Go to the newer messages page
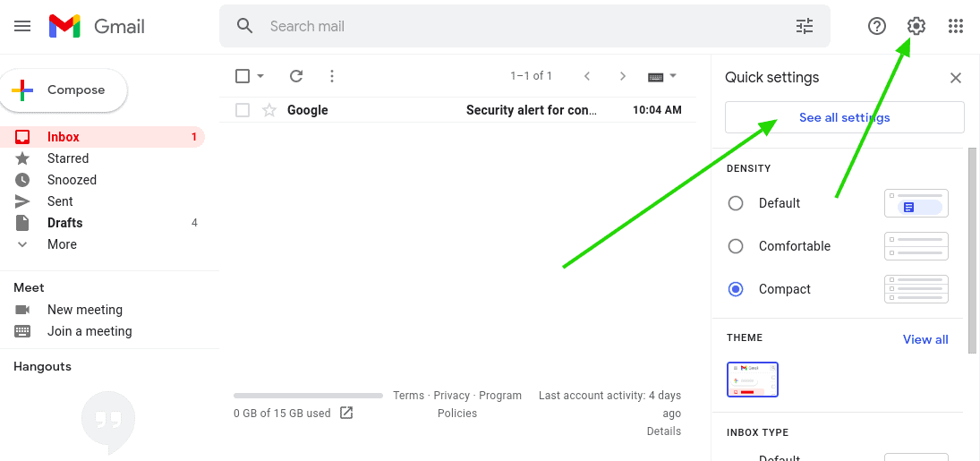 click(587, 76)
